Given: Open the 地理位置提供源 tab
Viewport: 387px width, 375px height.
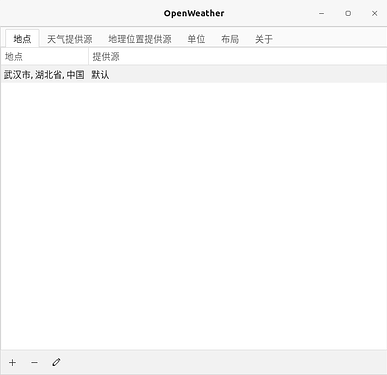Looking at the screenshot, I should coord(140,39).
